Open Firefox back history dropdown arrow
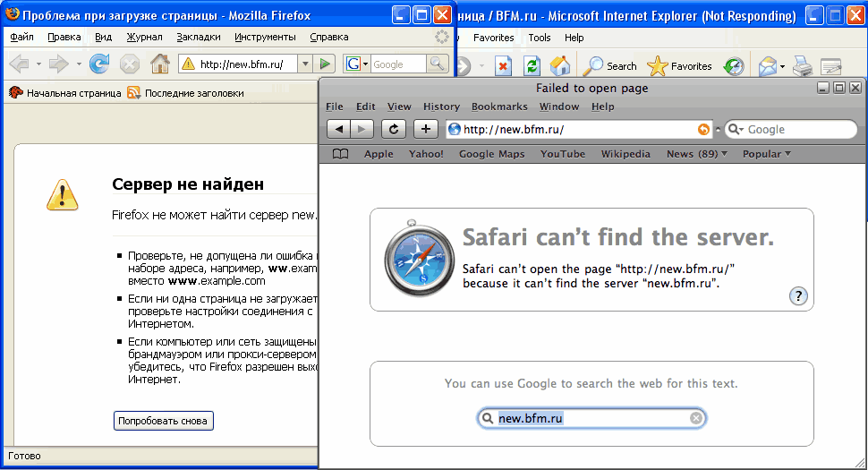This screenshot has width=868, height=470. (x=38, y=64)
